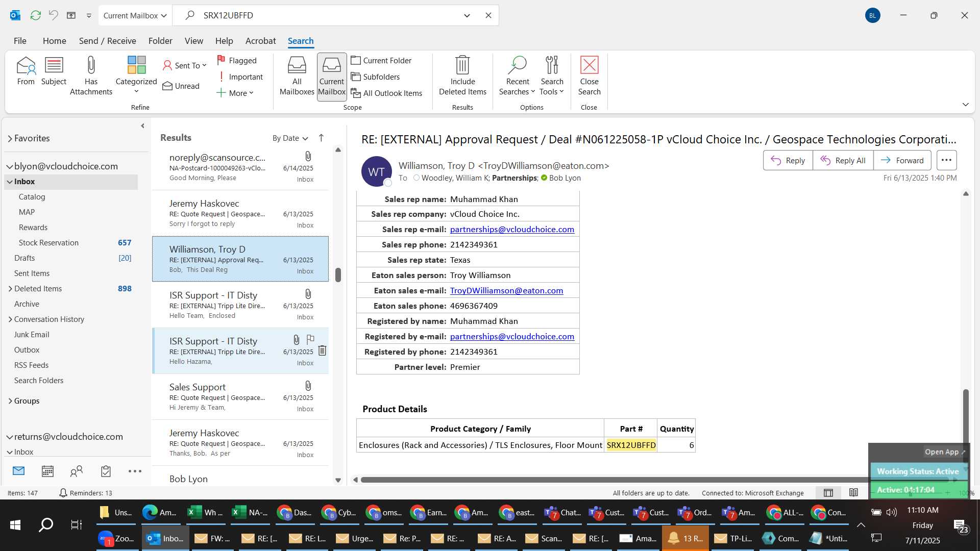Screen dimensions: 980x551
Task: Open the Sent Items folder
Action: pyautogui.click(x=32, y=273)
